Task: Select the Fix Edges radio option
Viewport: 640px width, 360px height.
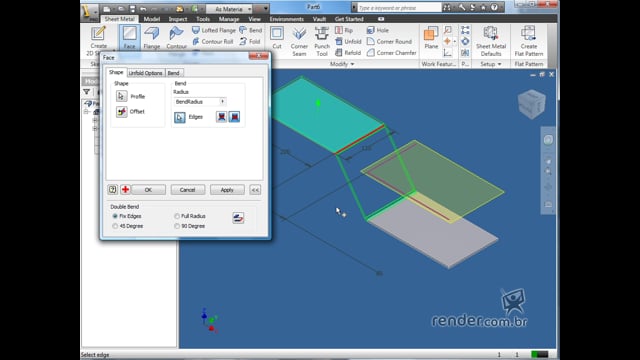Action: pos(115,216)
